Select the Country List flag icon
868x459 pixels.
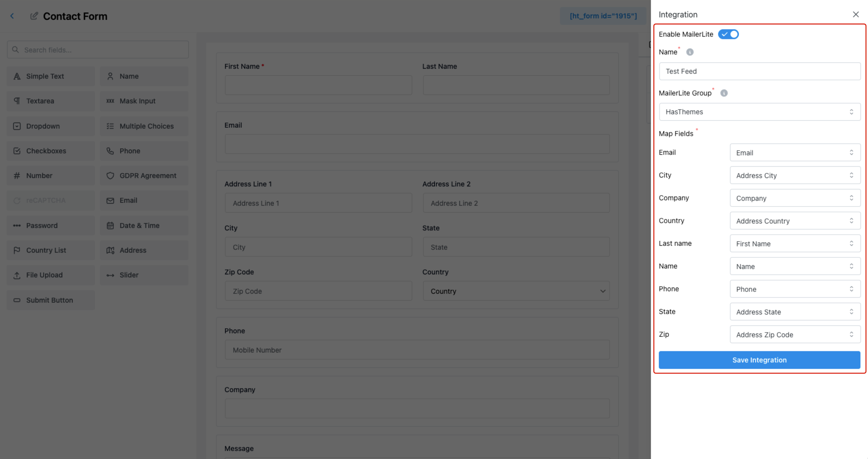(x=17, y=250)
